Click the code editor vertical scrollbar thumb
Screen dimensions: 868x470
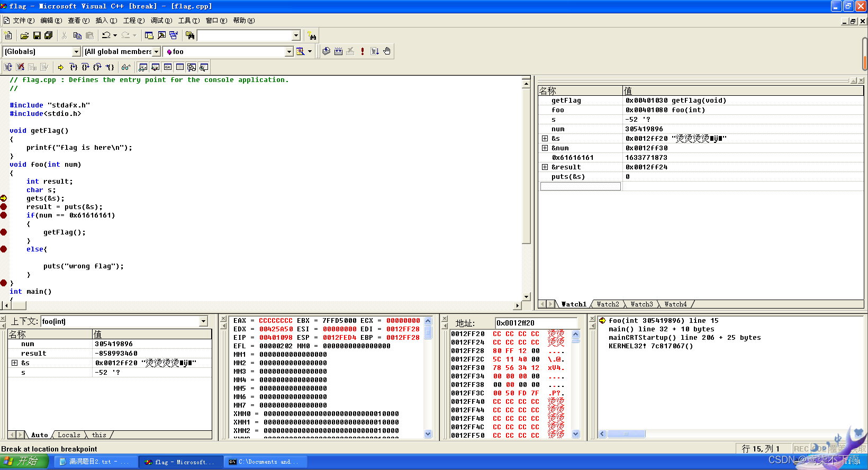pyautogui.click(x=526, y=166)
